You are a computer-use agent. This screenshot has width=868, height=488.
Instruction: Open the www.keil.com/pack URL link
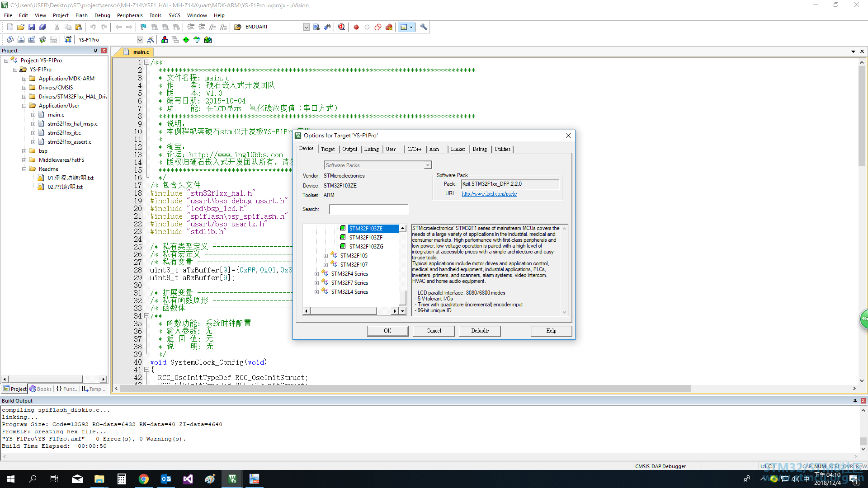coord(489,194)
